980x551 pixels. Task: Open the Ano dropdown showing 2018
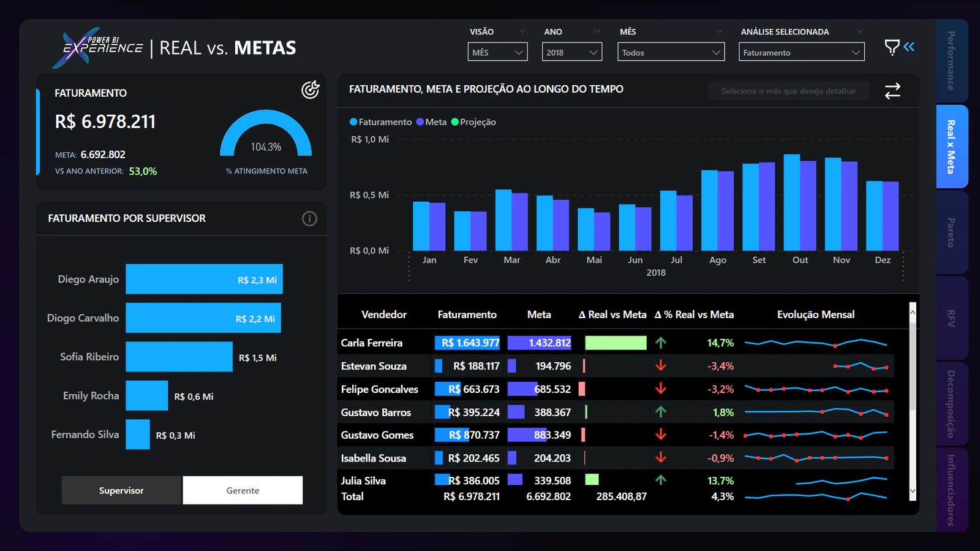pyautogui.click(x=572, y=52)
